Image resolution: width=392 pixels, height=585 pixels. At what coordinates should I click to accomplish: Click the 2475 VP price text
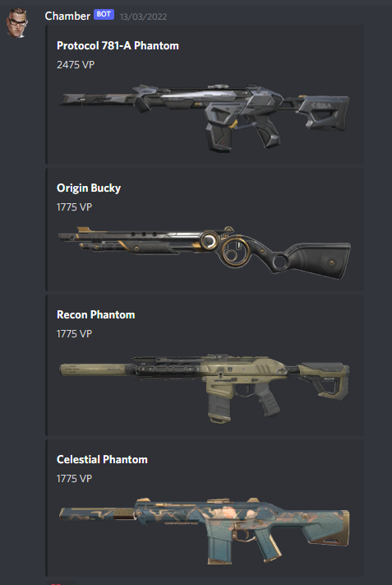click(76, 64)
